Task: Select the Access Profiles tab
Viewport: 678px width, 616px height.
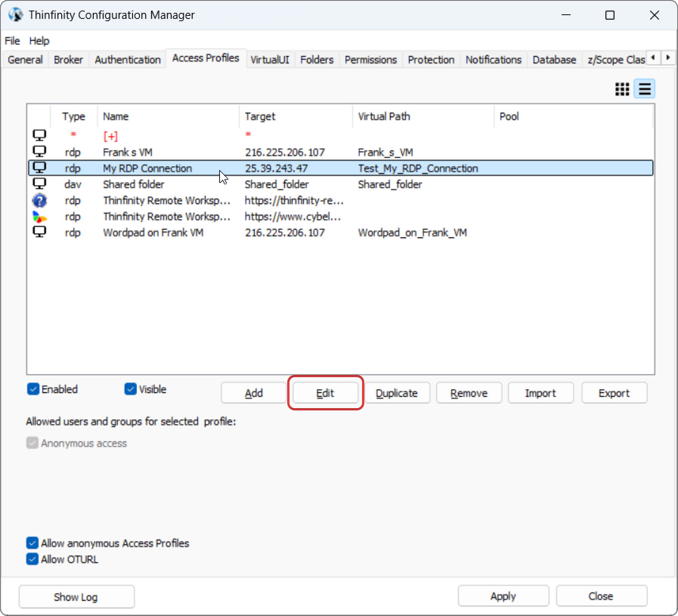Action: [x=206, y=58]
